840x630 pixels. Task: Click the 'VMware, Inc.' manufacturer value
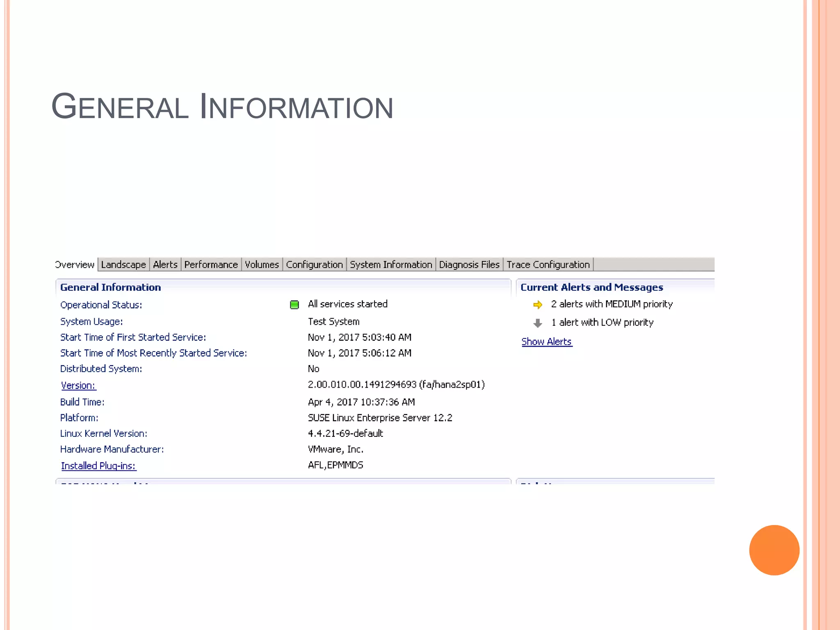(x=336, y=450)
